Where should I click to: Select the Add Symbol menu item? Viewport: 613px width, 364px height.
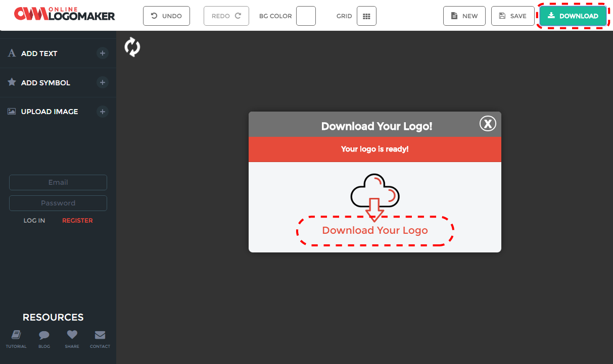45,83
